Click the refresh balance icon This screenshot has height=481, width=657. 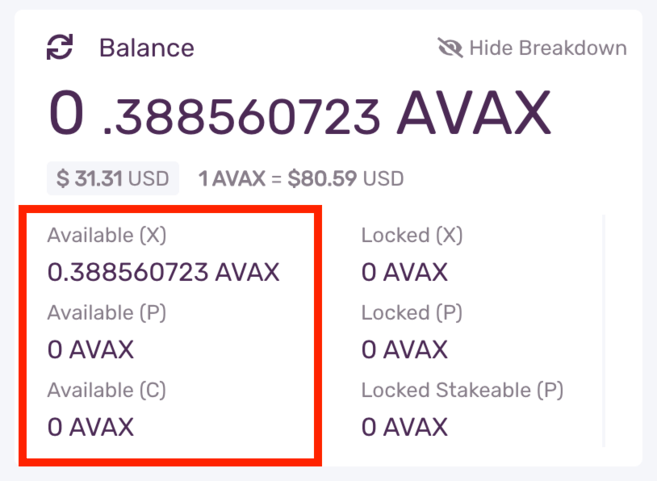pyautogui.click(x=60, y=47)
